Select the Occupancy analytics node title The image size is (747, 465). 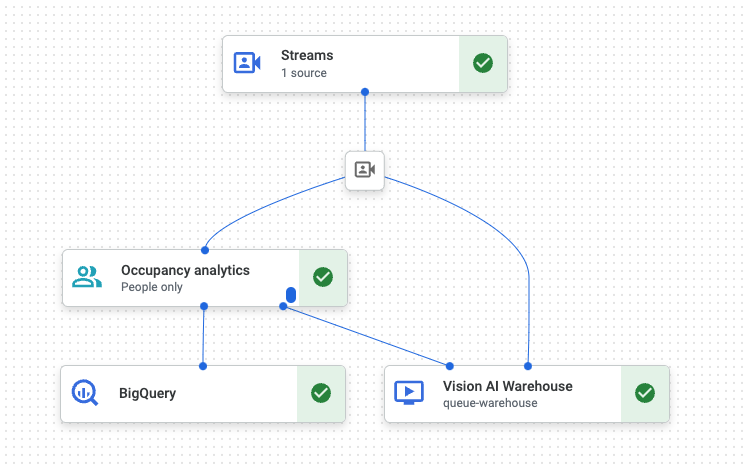click(185, 270)
